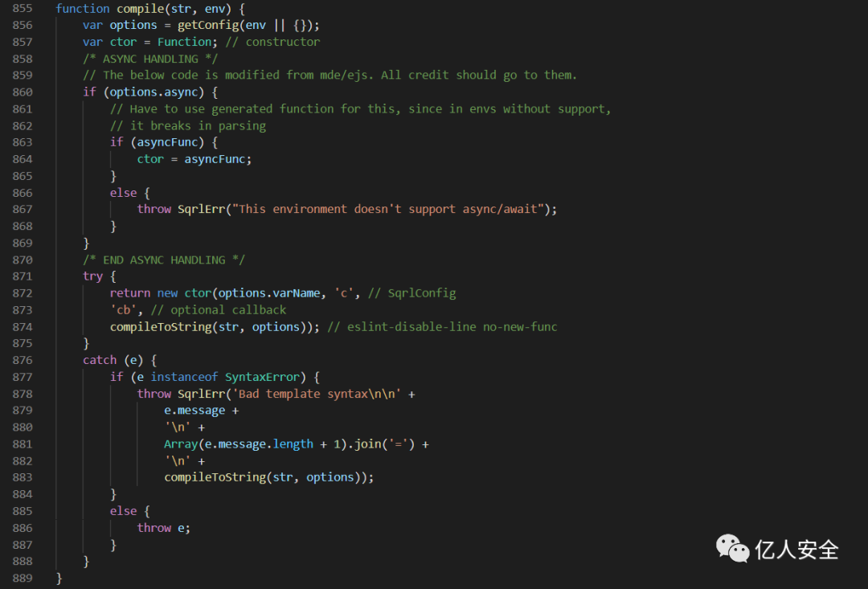868x589 pixels.
Task: Click "ctor = asyncFunc;" assignment on line 864
Action: 194,159
